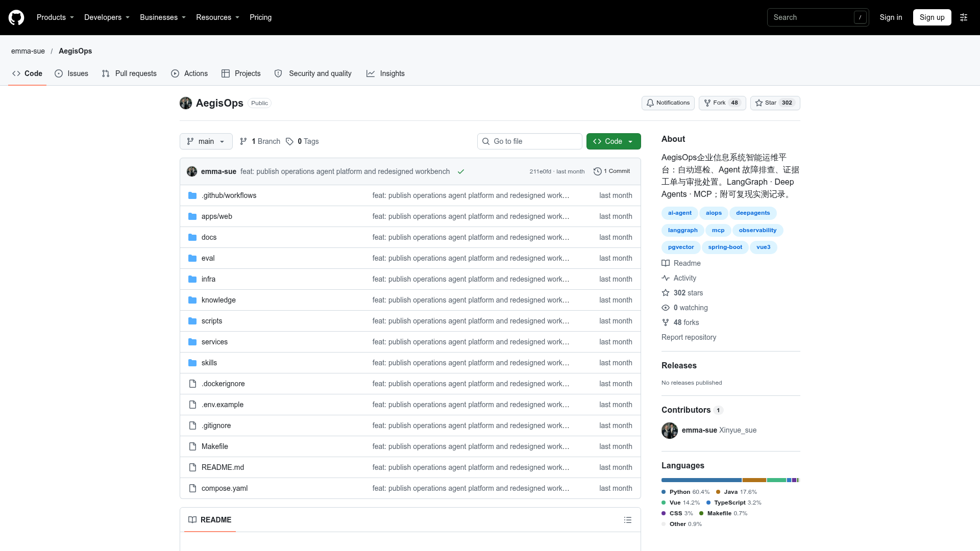Viewport: 980px width, 551px height.
Task: Fork the repository with Fork button
Action: coord(722,103)
